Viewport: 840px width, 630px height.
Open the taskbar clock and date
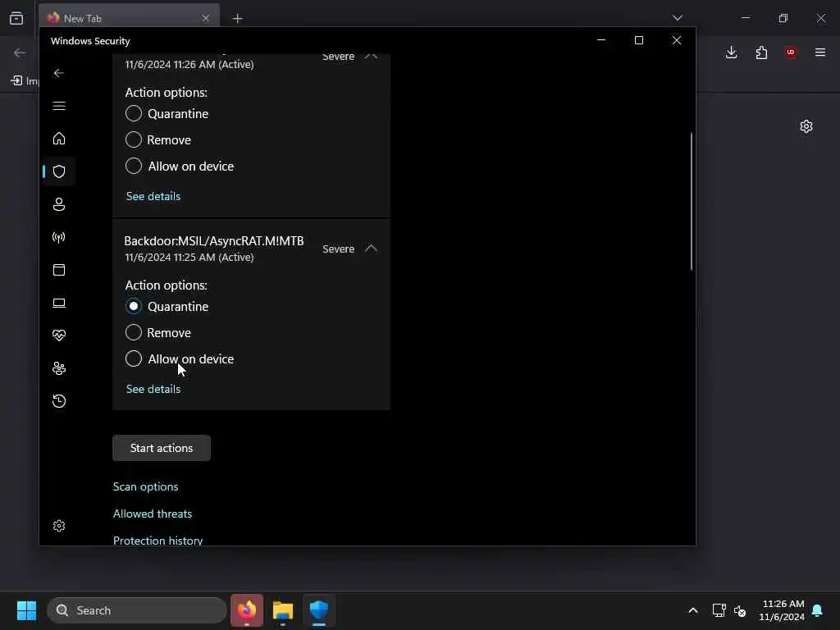782,610
